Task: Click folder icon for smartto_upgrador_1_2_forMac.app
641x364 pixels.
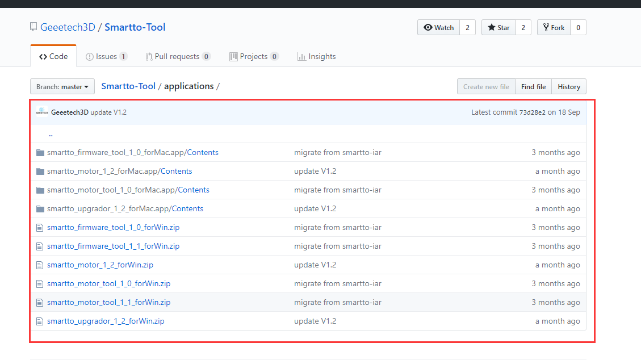Action: tap(40, 209)
